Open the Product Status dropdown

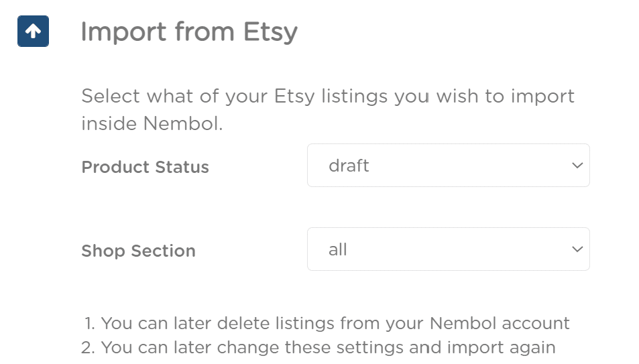[x=449, y=165]
